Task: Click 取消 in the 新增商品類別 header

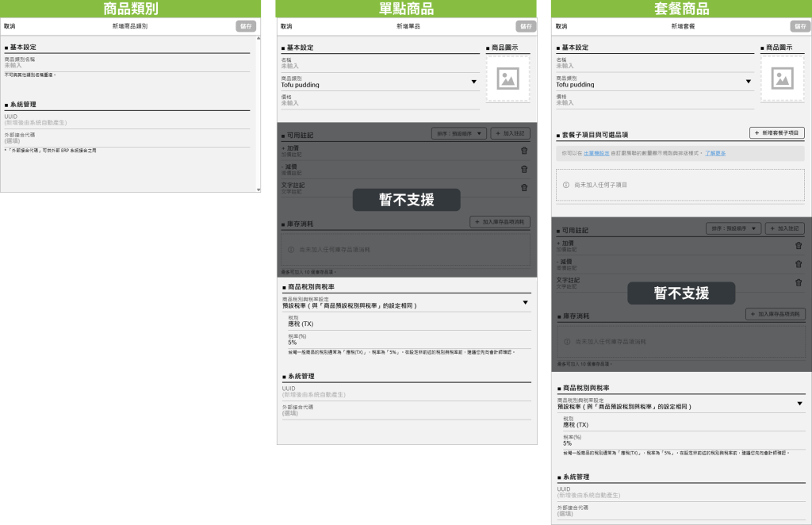Action: pos(10,26)
